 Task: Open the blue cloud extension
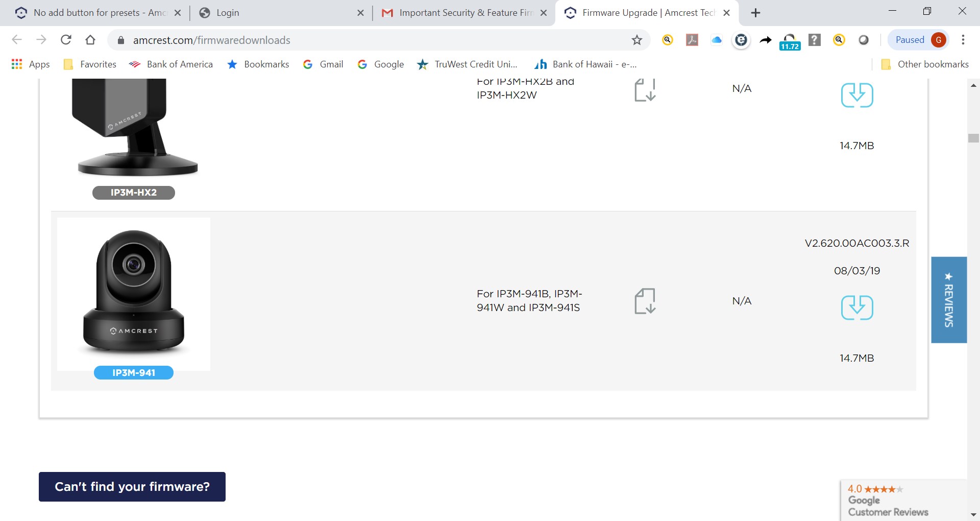point(717,40)
